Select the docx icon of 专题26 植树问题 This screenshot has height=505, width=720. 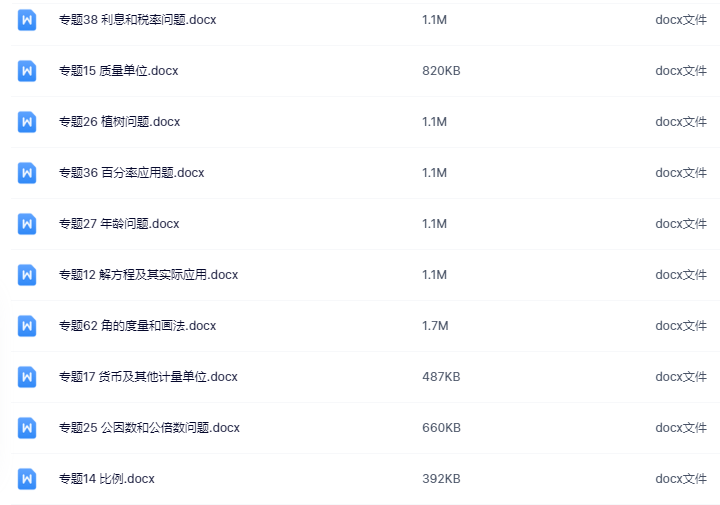[27, 122]
